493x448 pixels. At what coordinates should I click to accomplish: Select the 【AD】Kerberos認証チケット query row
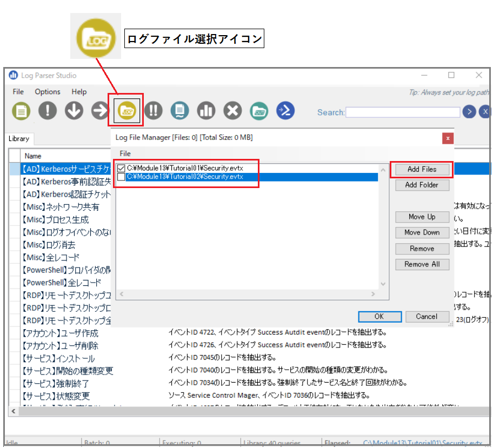(x=66, y=195)
